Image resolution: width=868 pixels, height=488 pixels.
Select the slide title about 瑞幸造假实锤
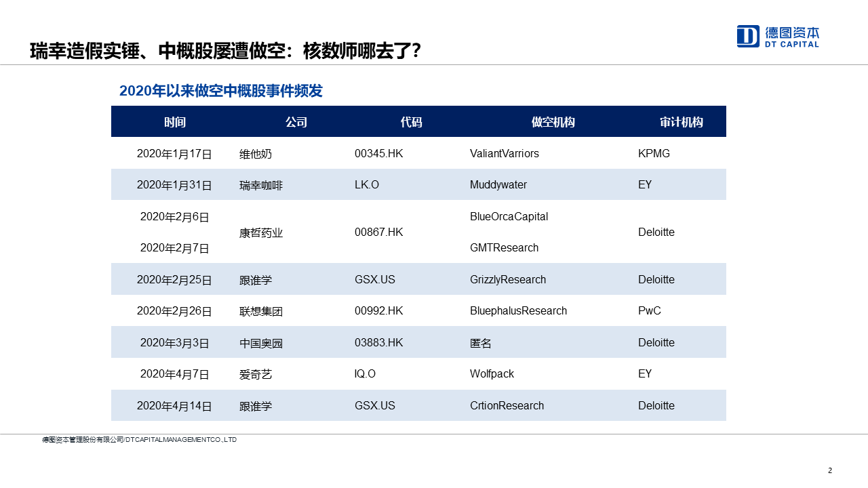[x=225, y=51]
